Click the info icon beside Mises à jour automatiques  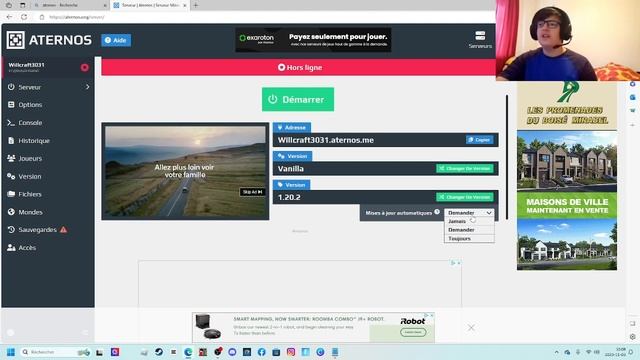click(437, 212)
